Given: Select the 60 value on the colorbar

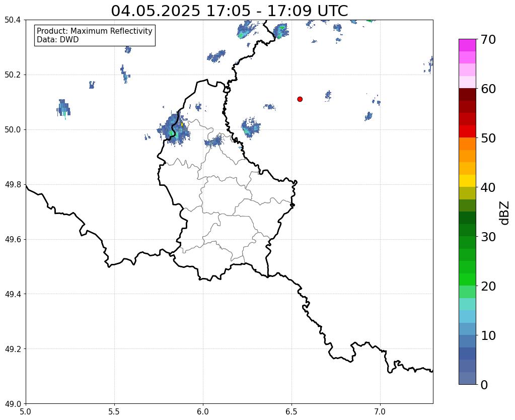Looking at the screenshot, I should pos(488,89).
